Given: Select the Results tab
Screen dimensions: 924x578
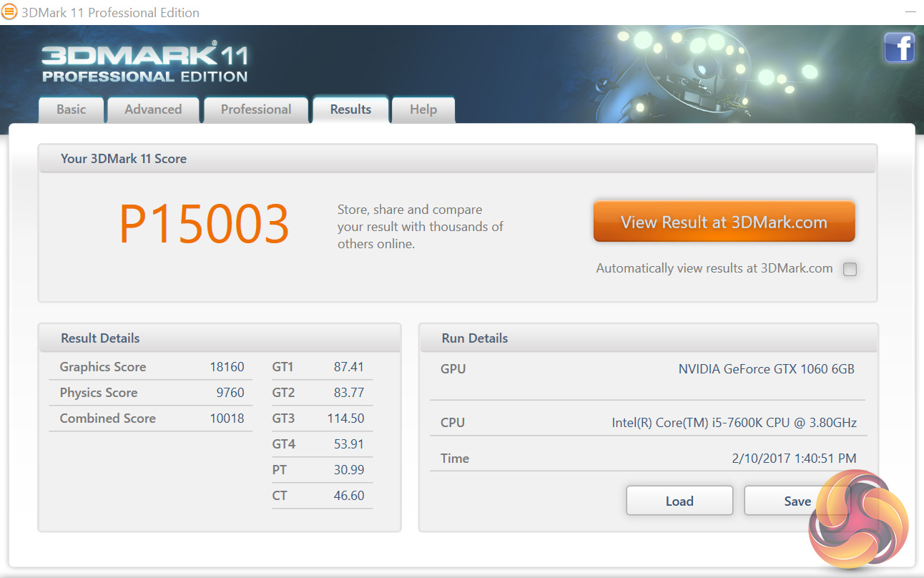Looking at the screenshot, I should 350,109.
